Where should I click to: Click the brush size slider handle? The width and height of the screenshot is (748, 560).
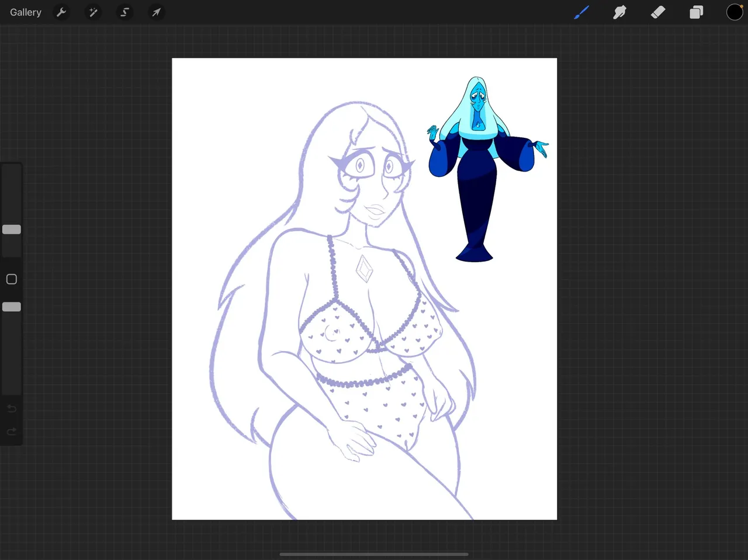(12, 229)
